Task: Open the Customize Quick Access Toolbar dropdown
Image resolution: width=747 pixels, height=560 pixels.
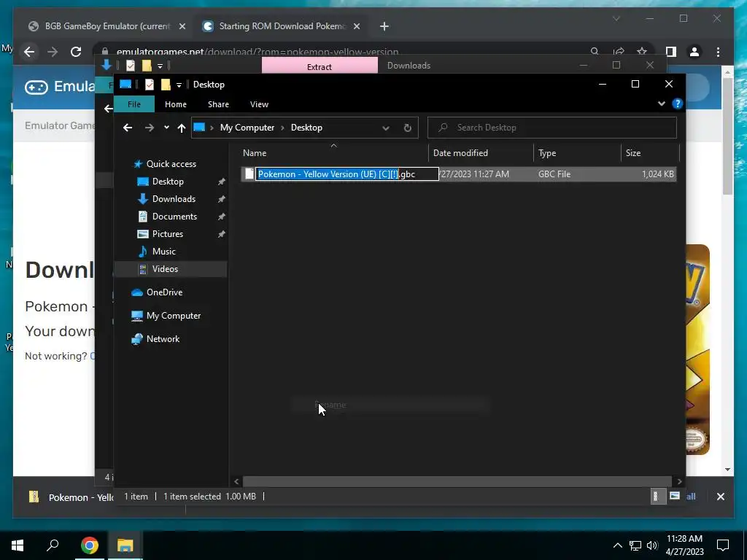Action: 179,85
